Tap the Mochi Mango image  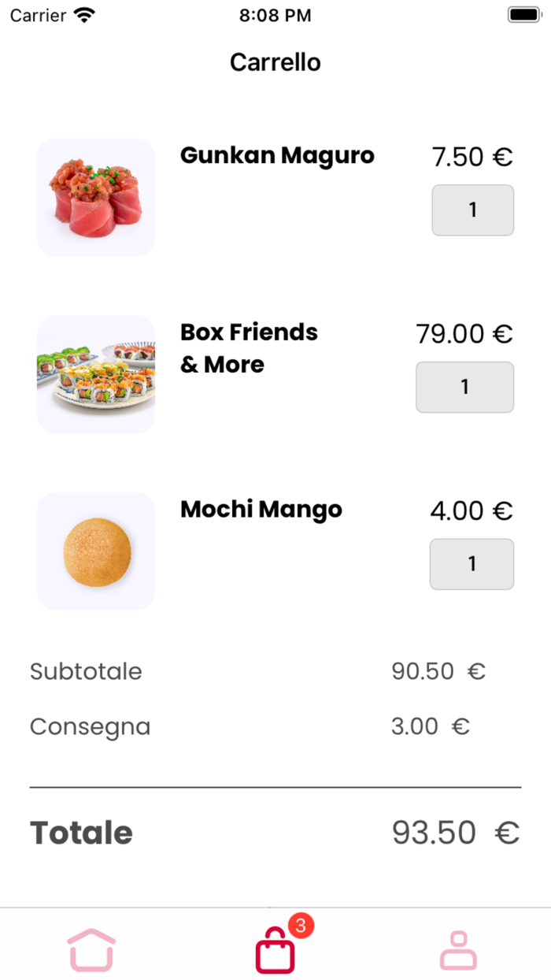click(x=95, y=551)
